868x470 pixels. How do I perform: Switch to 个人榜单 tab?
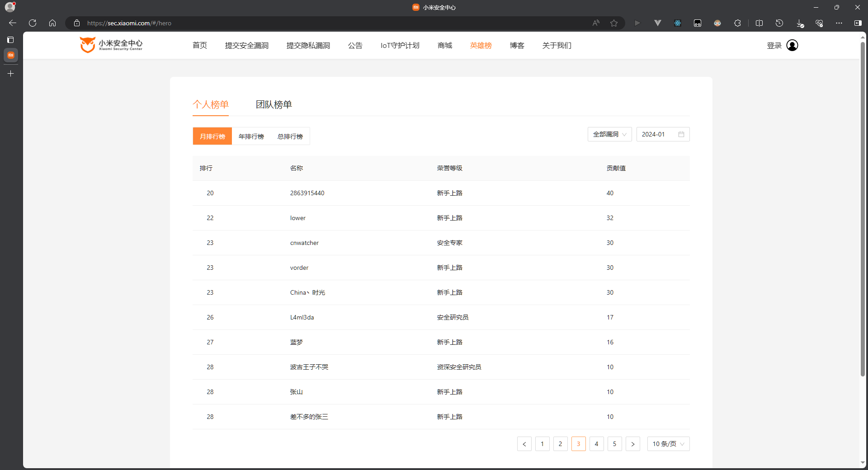(x=211, y=104)
